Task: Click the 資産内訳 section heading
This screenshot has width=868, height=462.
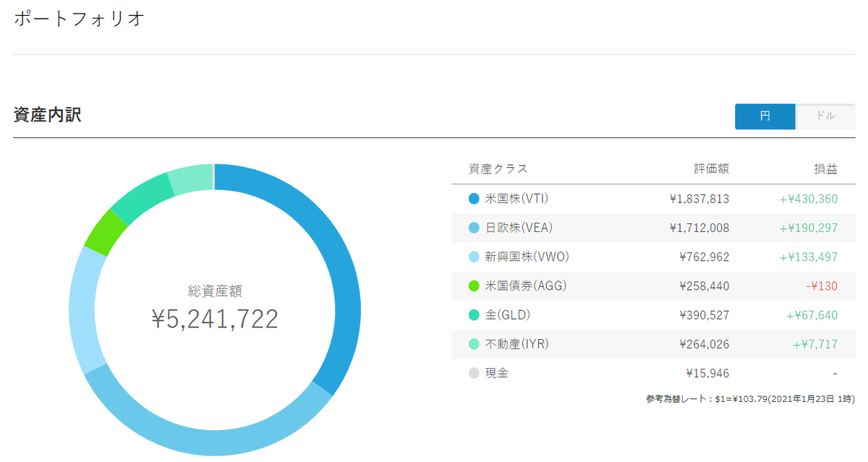Action: pos(47,115)
